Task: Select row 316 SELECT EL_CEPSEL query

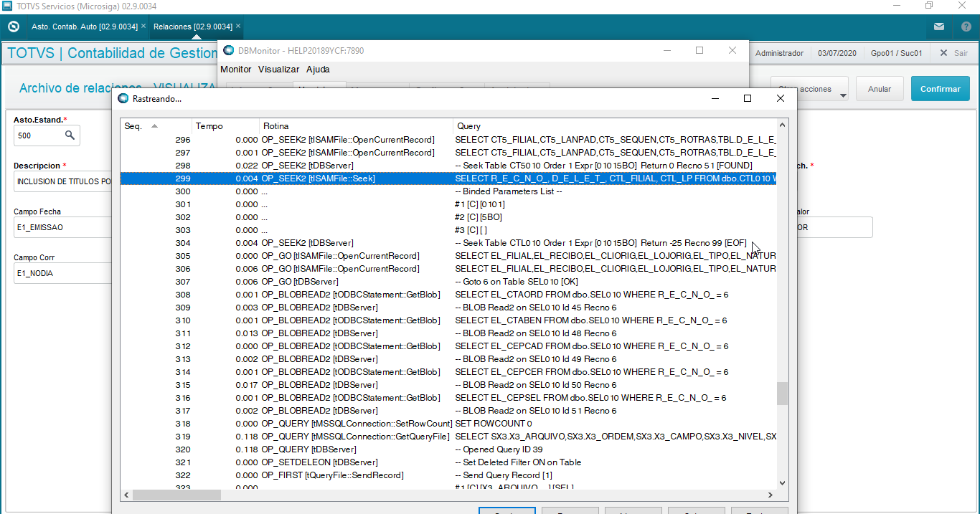Action: click(448, 398)
